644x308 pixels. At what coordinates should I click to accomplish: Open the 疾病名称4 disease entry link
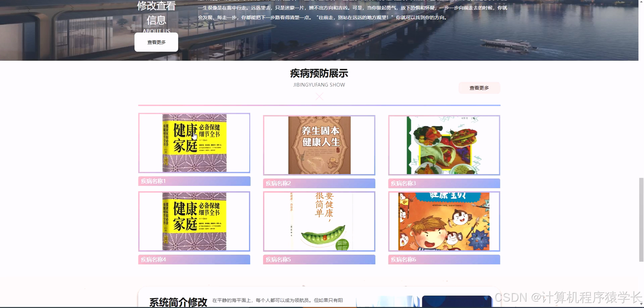(x=153, y=259)
